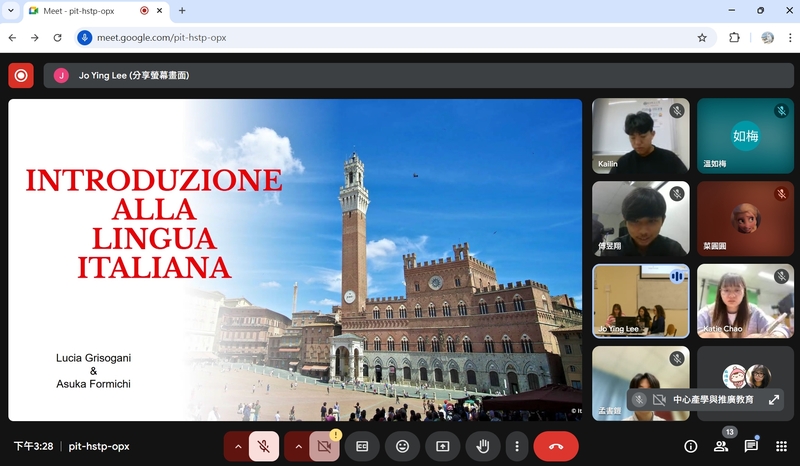Expand audio settings arrow

pos(237,446)
